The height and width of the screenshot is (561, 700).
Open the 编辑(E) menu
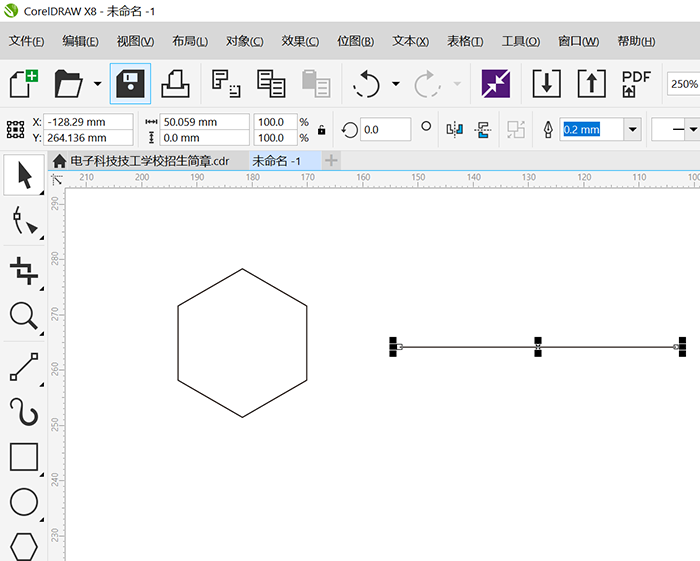[80, 41]
